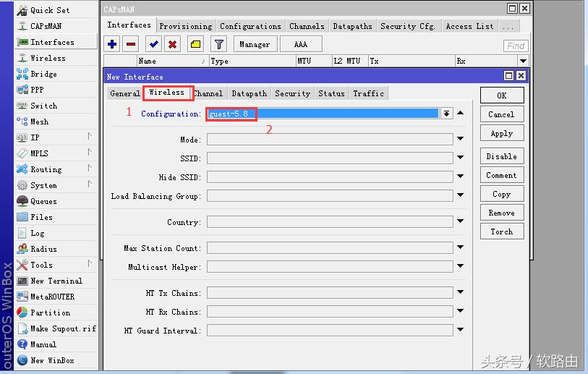Open Quick Set in sidebar
This screenshot has height=374, width=588.
56,10
